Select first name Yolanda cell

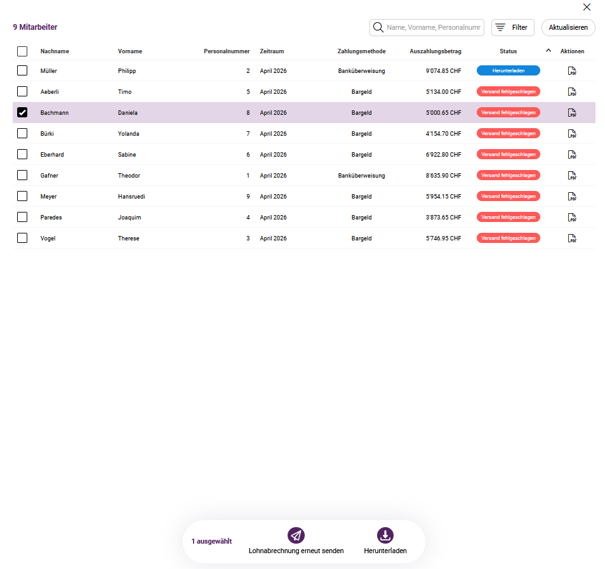(128, 134)
